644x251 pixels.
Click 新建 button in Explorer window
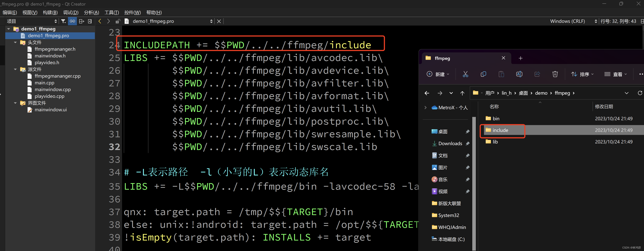click(438, 74)
